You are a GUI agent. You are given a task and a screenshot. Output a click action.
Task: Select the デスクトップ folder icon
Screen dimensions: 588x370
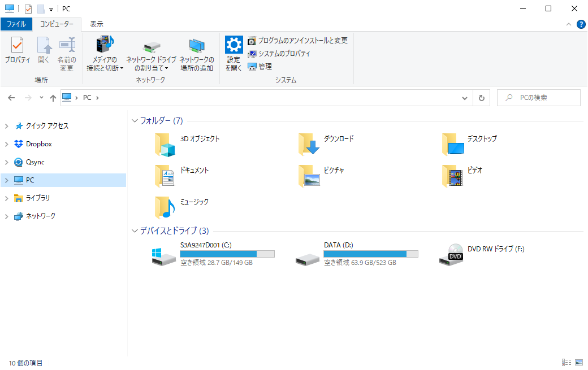coord(453,144)
